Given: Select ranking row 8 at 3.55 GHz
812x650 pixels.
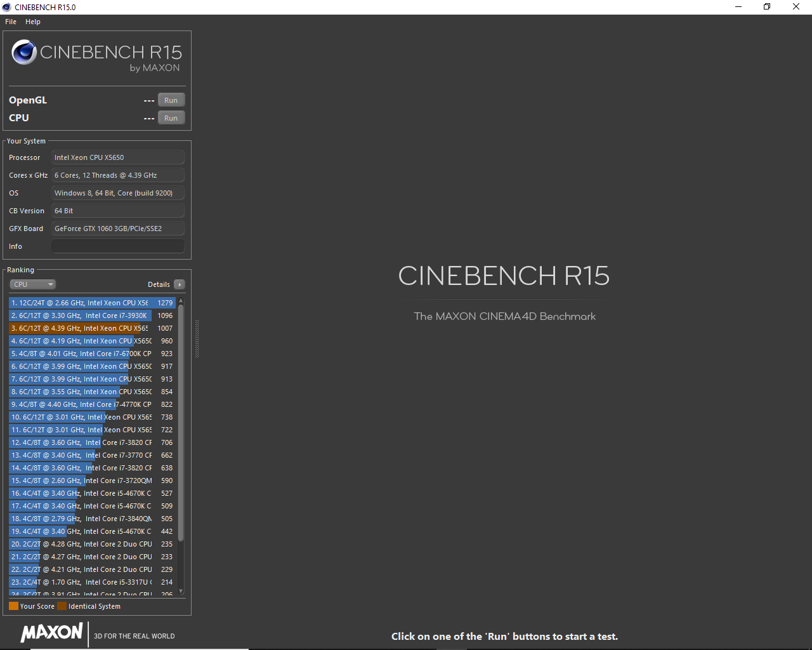Looking at the screenshot, I should tap(93, 392).
